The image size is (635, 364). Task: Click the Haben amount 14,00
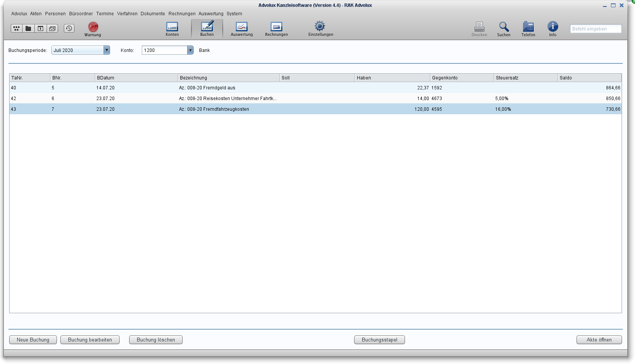tap(423, 99)
